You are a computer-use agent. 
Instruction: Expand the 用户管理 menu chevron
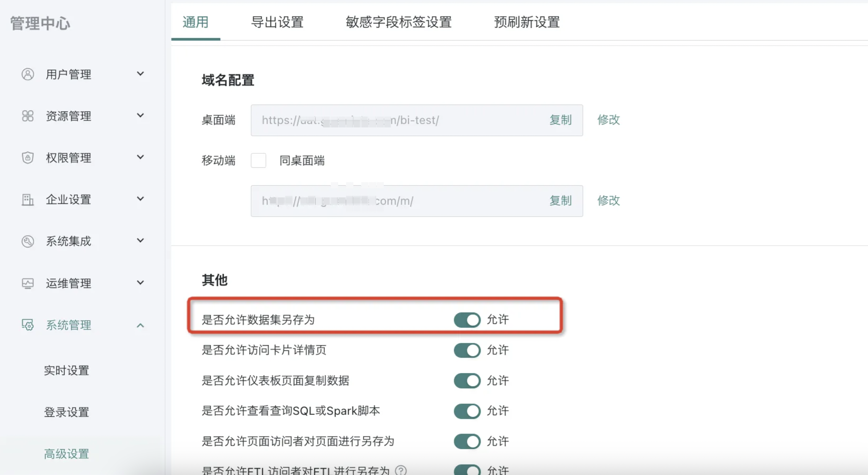(140, 74)
